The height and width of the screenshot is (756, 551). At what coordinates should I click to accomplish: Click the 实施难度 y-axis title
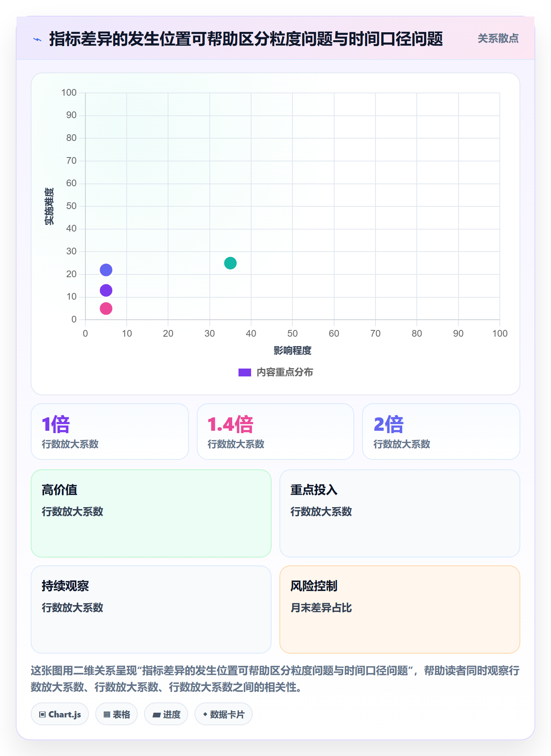(49, 206)
